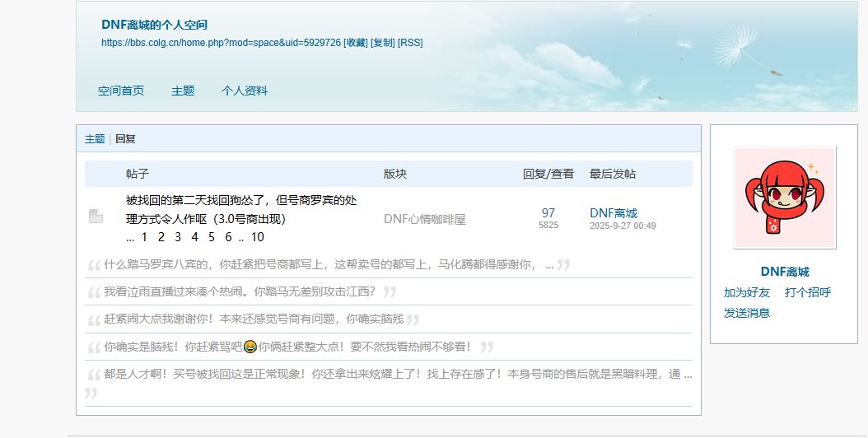This screenshot has height=438, width=868.
Task: Switch to the 回复 sub-tab
Action: (x=125, y=139)
